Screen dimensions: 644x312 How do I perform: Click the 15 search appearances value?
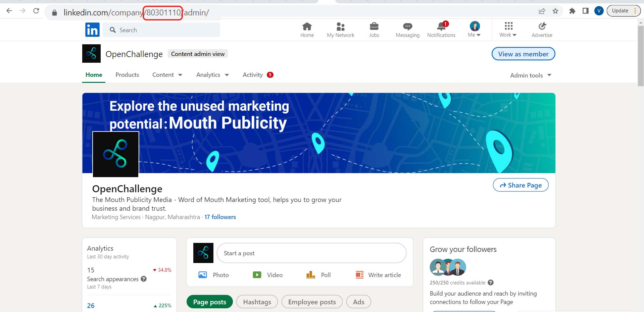91,270
